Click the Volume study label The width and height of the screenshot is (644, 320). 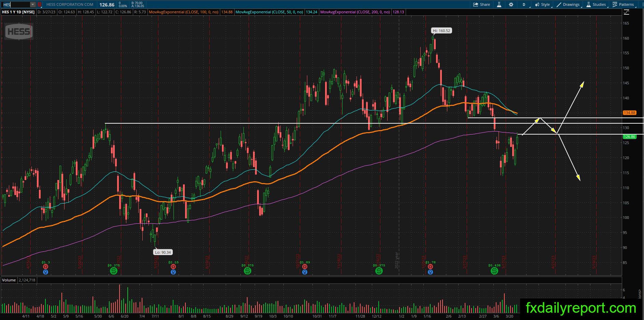9,280
